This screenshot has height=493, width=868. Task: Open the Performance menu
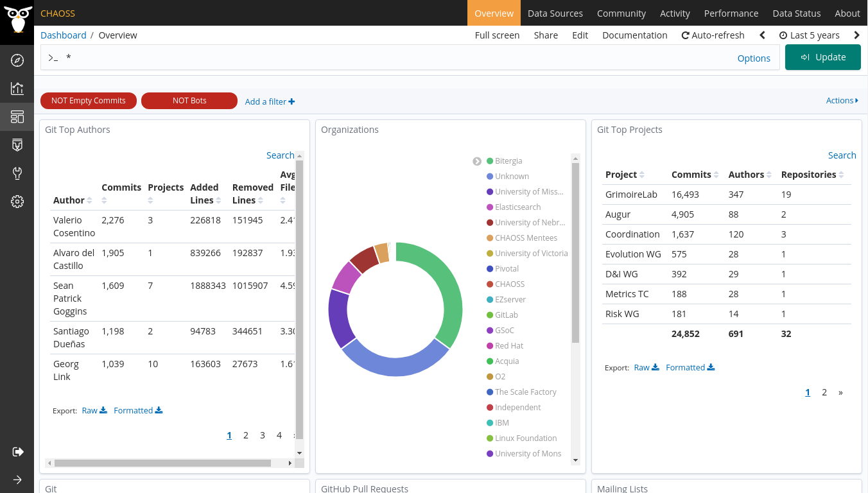[731, 13]
